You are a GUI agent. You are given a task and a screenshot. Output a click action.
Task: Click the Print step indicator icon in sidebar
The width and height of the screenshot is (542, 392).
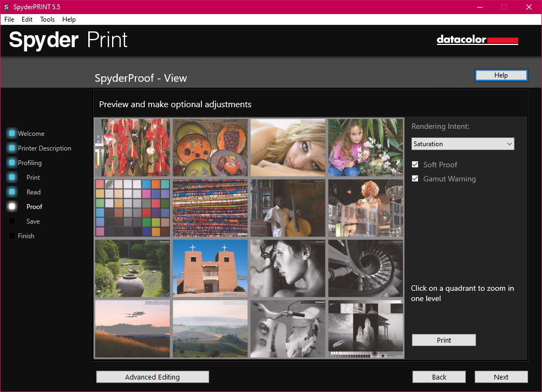pyautogui.click(x=12, y=178)
